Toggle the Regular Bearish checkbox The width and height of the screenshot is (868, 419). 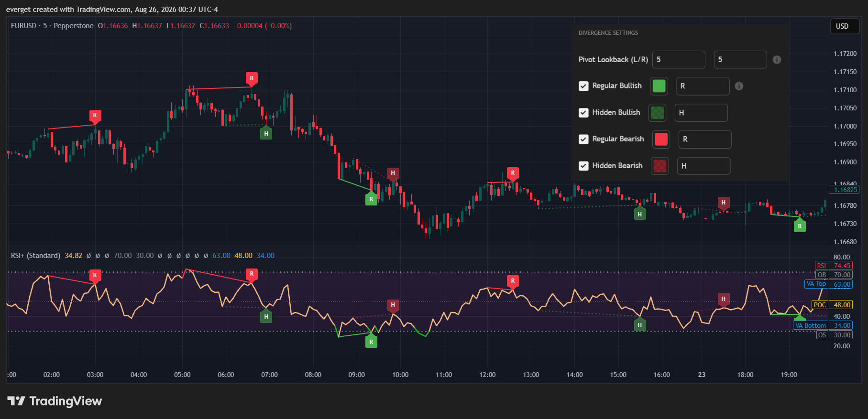583,139
